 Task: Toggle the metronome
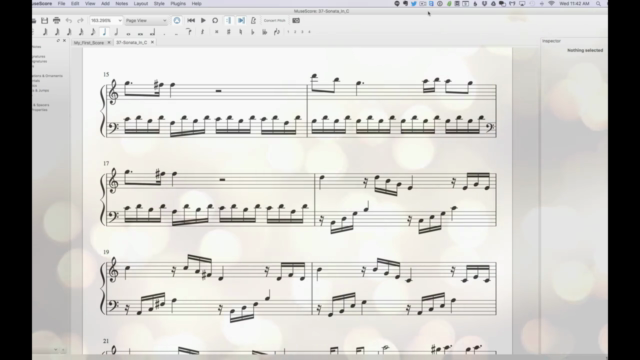(x=253, y=20)
